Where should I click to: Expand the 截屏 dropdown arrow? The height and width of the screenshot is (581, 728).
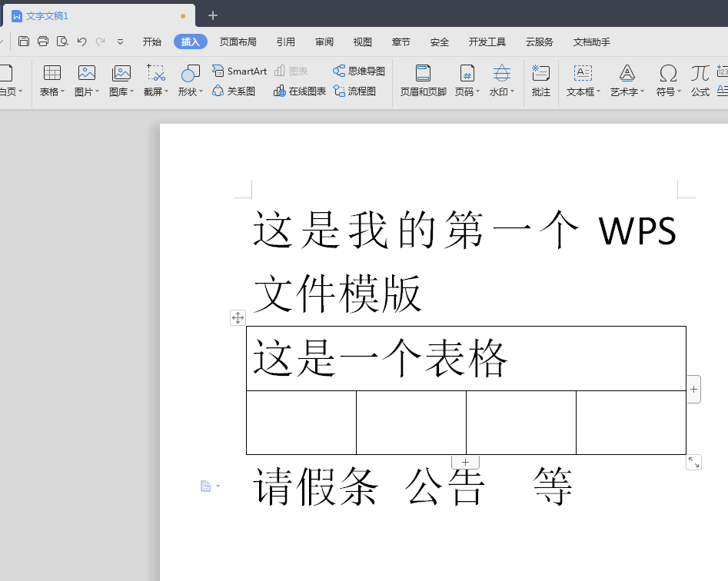coord(167,92)
